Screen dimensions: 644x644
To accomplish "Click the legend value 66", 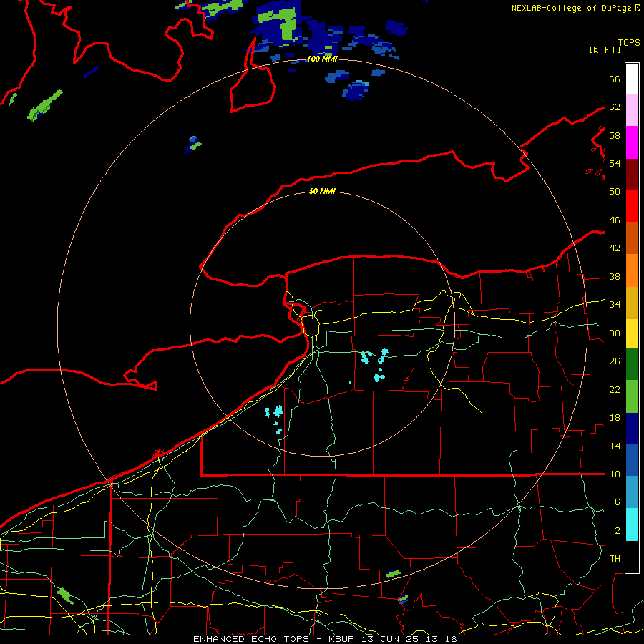I will pos(615,79).
